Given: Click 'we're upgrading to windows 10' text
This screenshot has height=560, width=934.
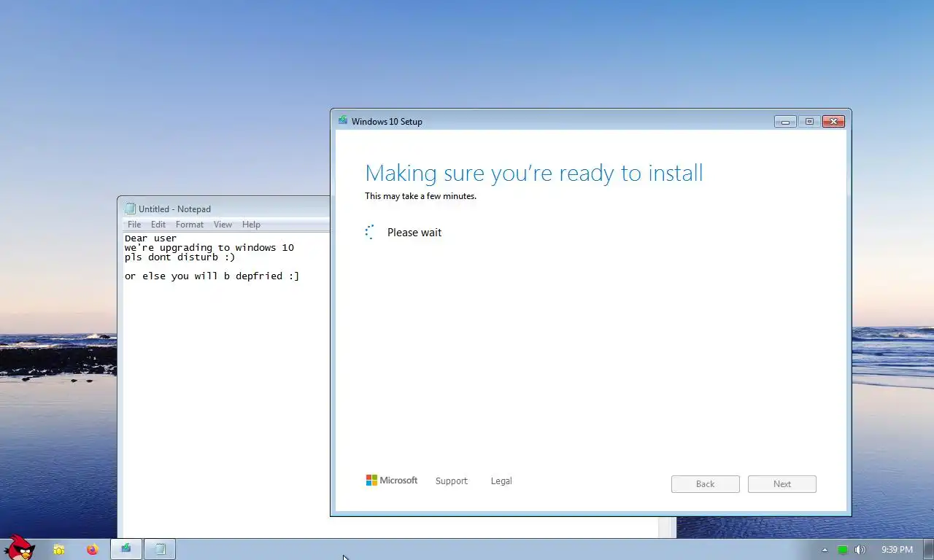Looking at the screenshot, I should (x=209, y=248).
